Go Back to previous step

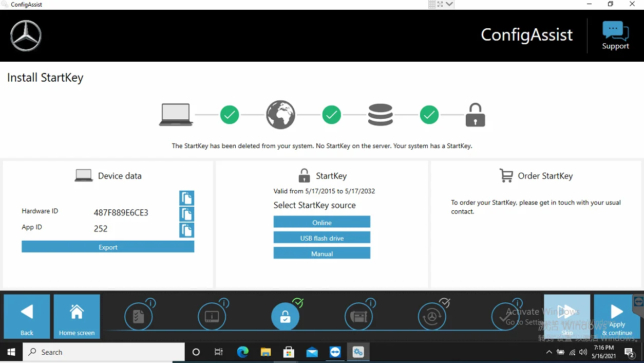pos(27,316)
